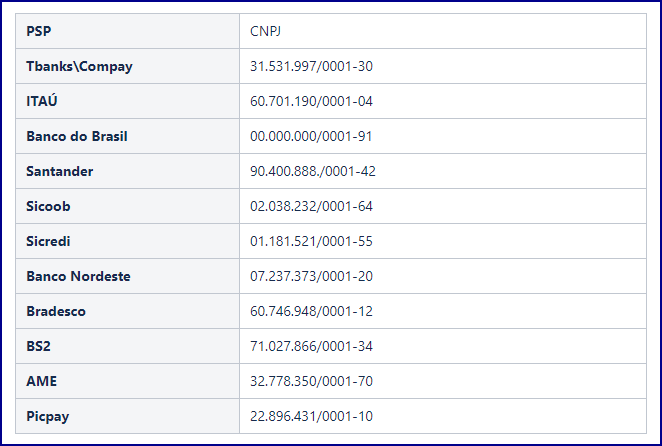This screenshot has width=662, height=446.
Task: Select the Tbanks\Compay row label
Action: click(79, 66)
